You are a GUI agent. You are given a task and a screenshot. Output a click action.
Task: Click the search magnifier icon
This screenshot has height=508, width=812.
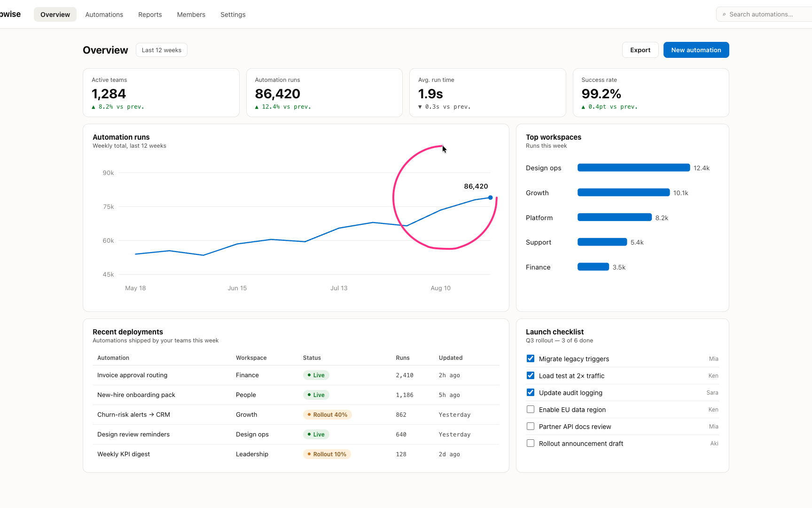click(724, 15)
